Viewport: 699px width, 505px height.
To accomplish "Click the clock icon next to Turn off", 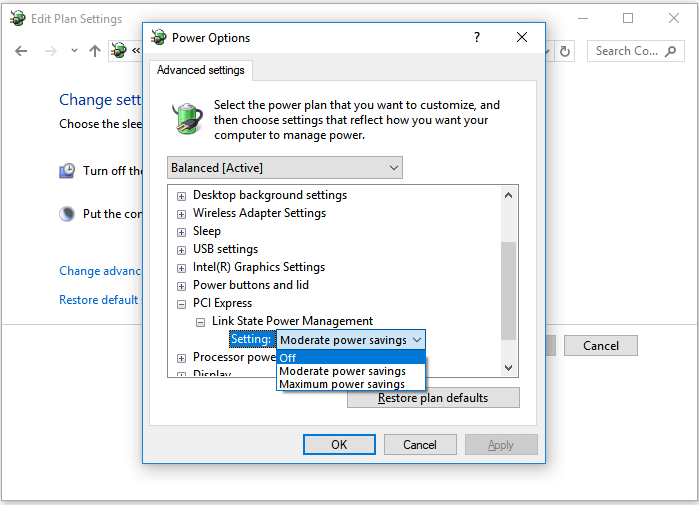I will (x=67, y=171).
